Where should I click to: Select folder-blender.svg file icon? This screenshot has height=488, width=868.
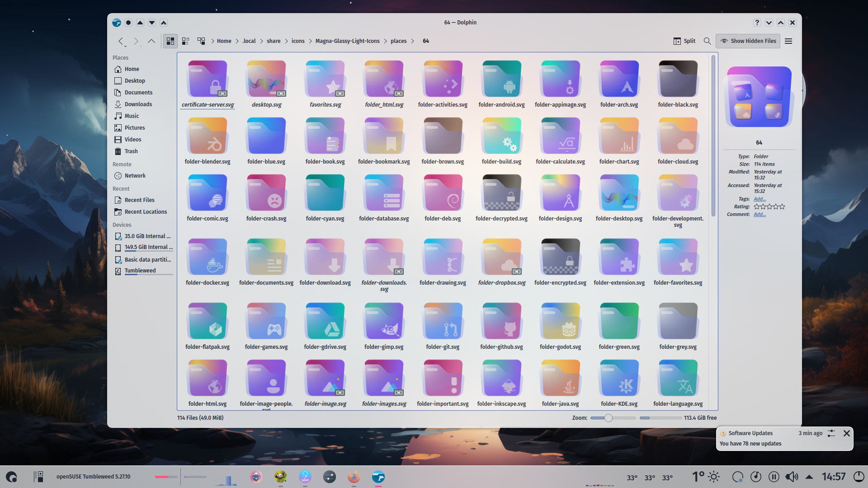coord(208,136)
